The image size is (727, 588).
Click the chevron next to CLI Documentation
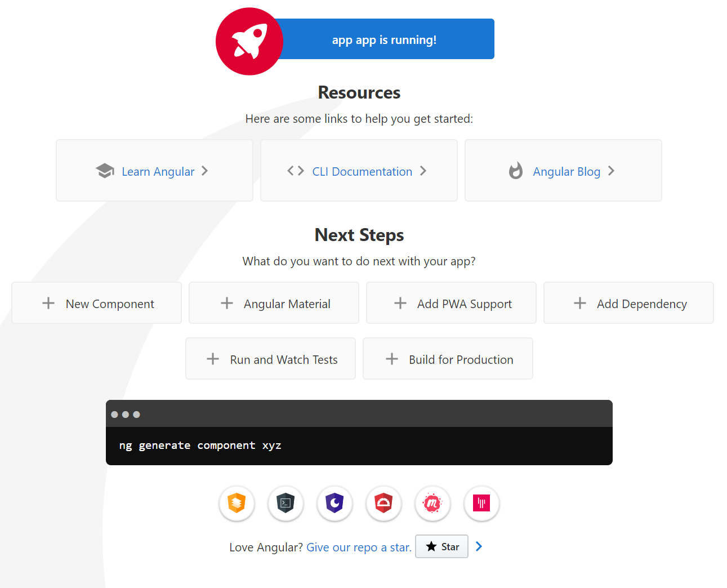click(423, 171)
